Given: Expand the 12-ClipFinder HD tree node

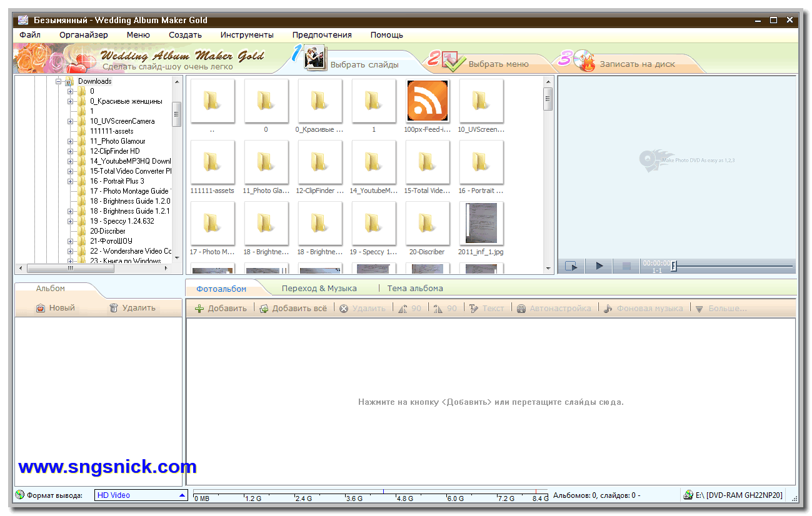Looking at the screenshot, I should tap(71, 151).
